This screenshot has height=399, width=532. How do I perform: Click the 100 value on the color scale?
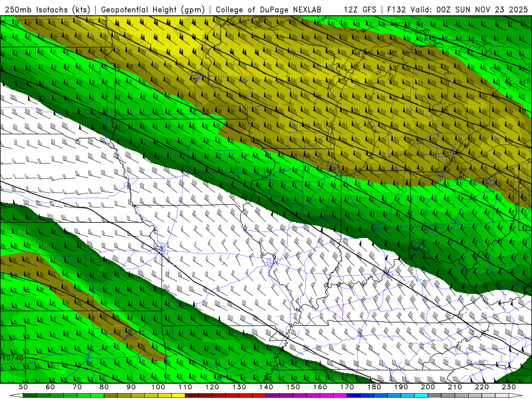coord(158,387)
